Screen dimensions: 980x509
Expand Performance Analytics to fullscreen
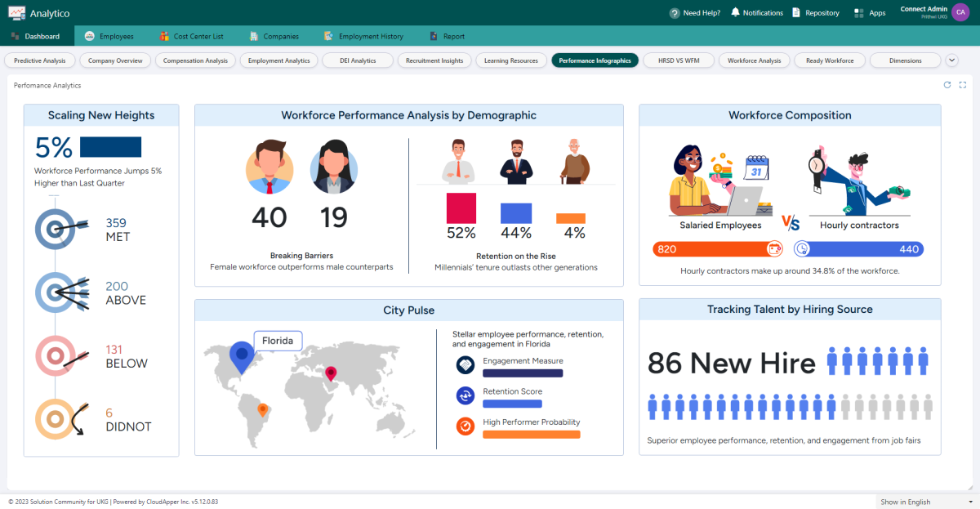(x=962, y=84)
